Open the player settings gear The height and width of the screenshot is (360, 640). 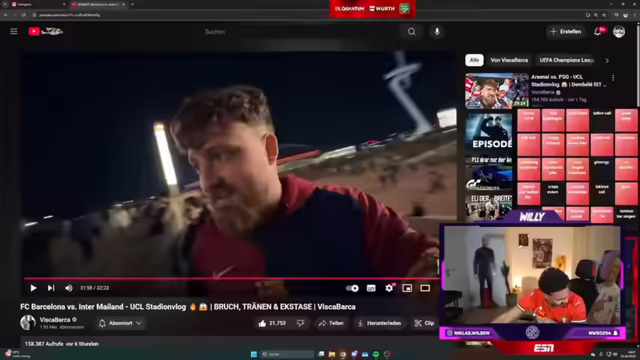389,288
